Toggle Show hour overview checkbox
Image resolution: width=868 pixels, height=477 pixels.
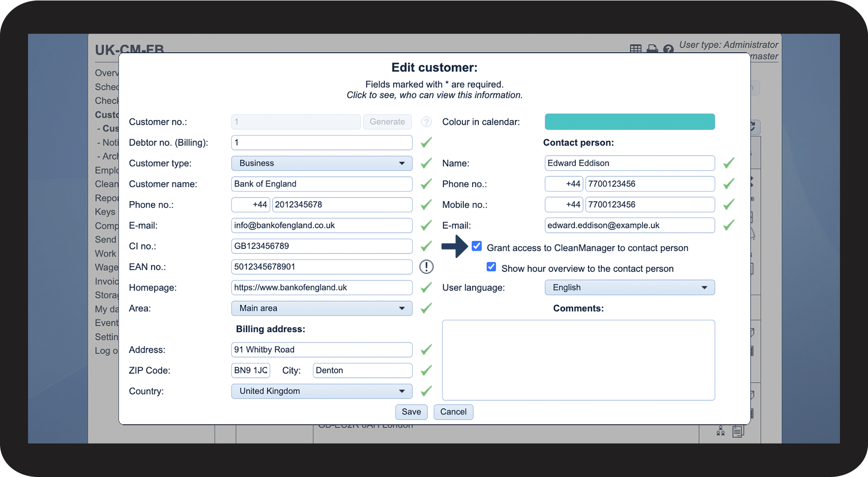pos(491,267)
